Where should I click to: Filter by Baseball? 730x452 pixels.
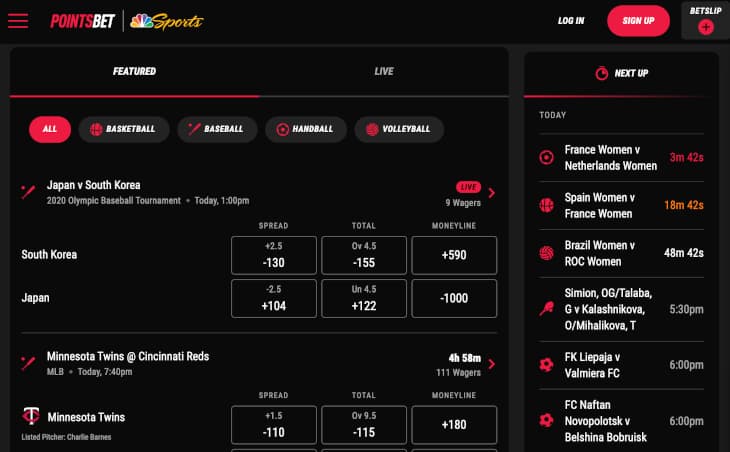(x=217, y=129)
